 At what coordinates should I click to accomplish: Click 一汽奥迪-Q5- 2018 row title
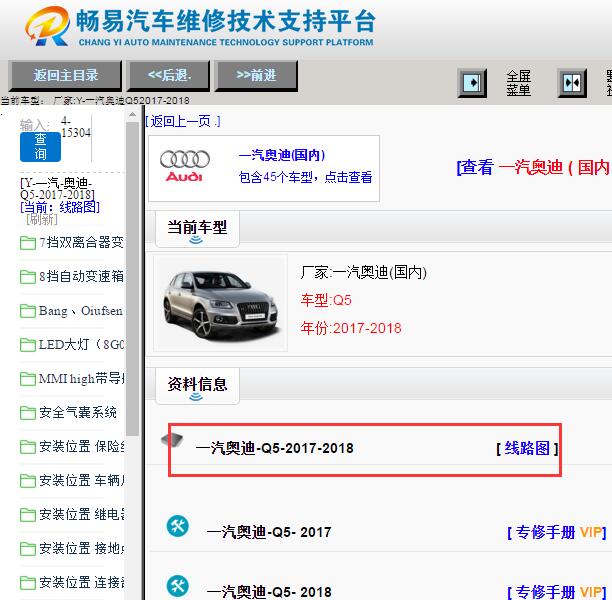tap(269, 592)
